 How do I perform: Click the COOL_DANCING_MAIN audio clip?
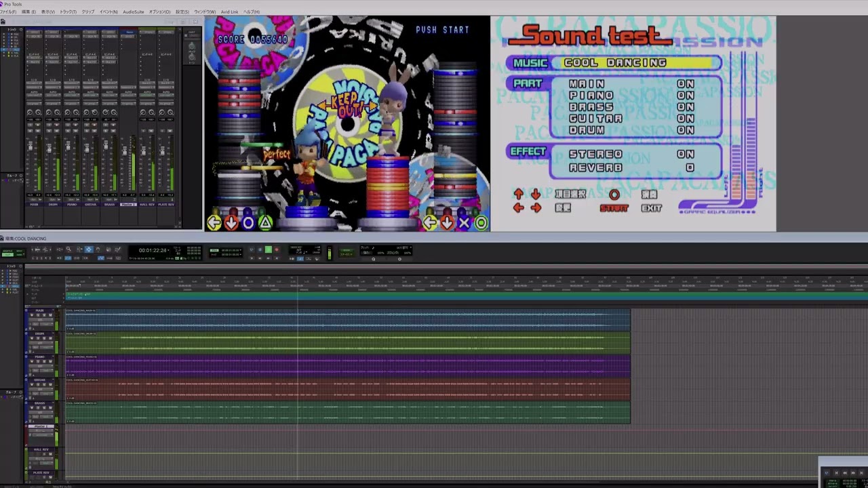click(x=348, y=320)
